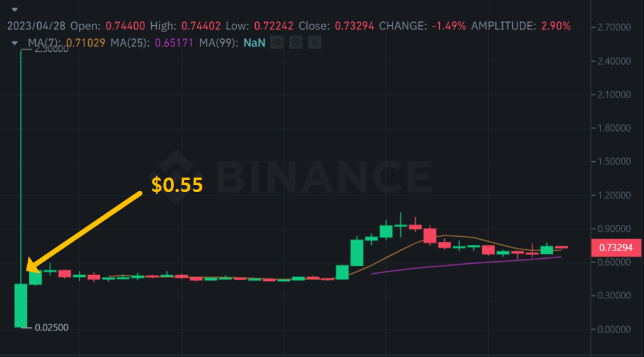
Task: Click the 2.40000 price axis label
Action: point(614,61)
